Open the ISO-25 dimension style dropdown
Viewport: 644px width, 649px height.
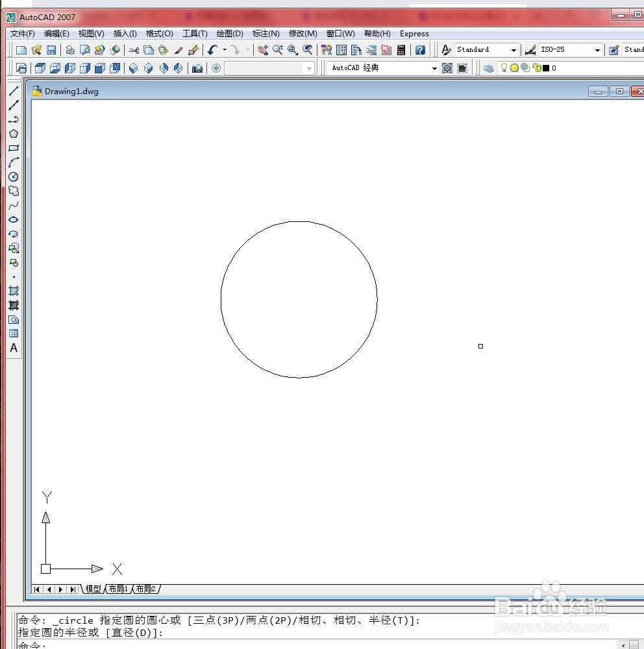597,50
